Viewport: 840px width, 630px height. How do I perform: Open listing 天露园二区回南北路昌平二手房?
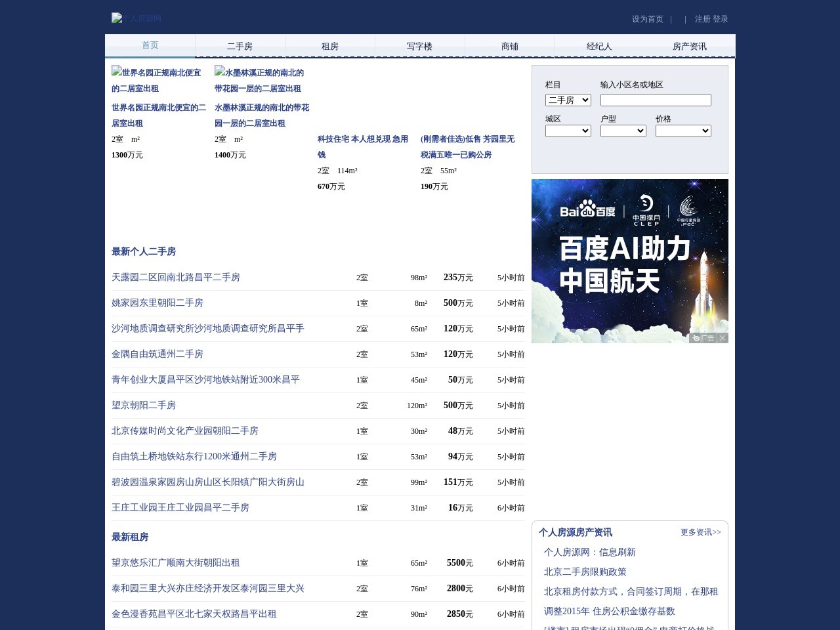[175, 278]
